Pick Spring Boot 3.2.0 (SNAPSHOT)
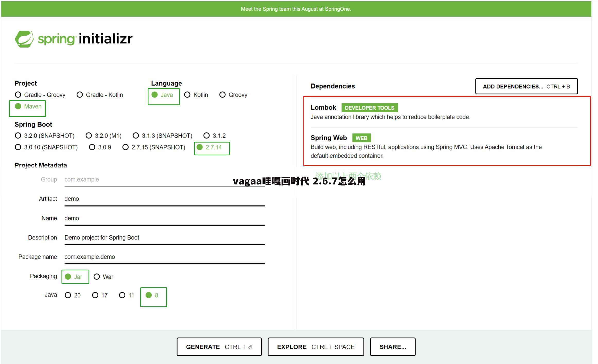 coord(45,136)
